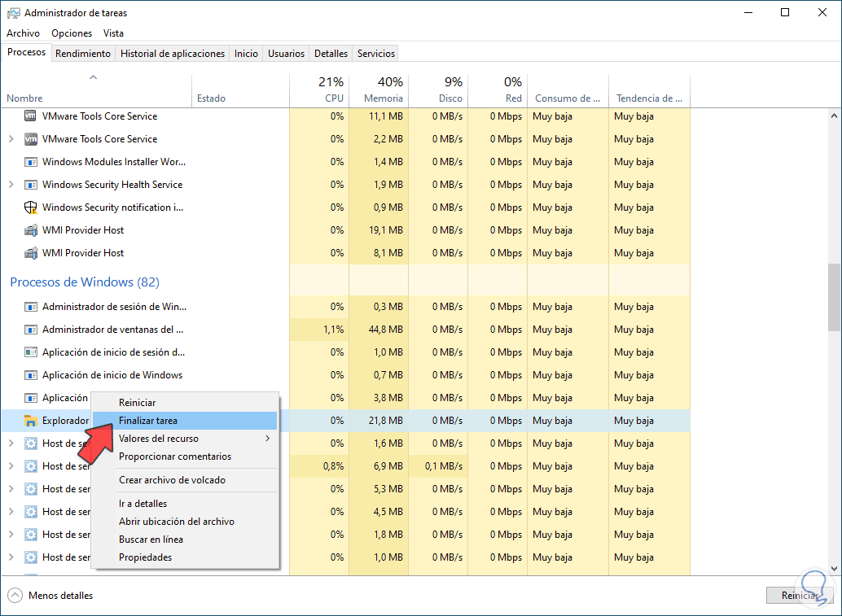
Task: Open the Opciones menu
Action: tap(72, 33)
